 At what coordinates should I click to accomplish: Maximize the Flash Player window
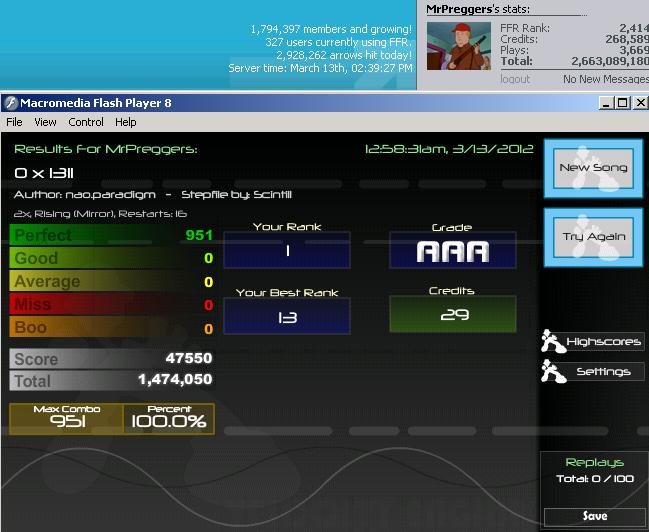623,103
